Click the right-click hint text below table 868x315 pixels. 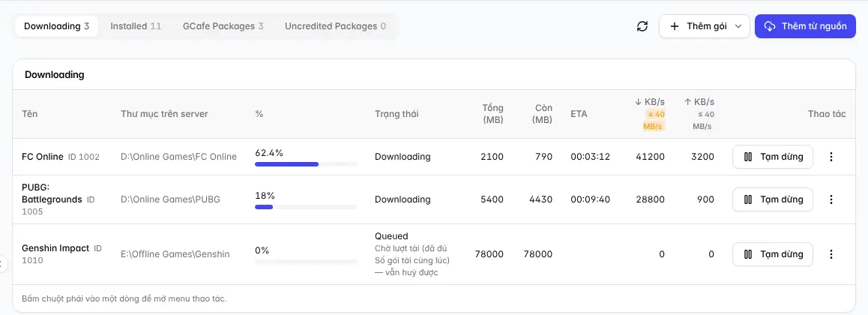pyautogui.click(x=124, y=299)
